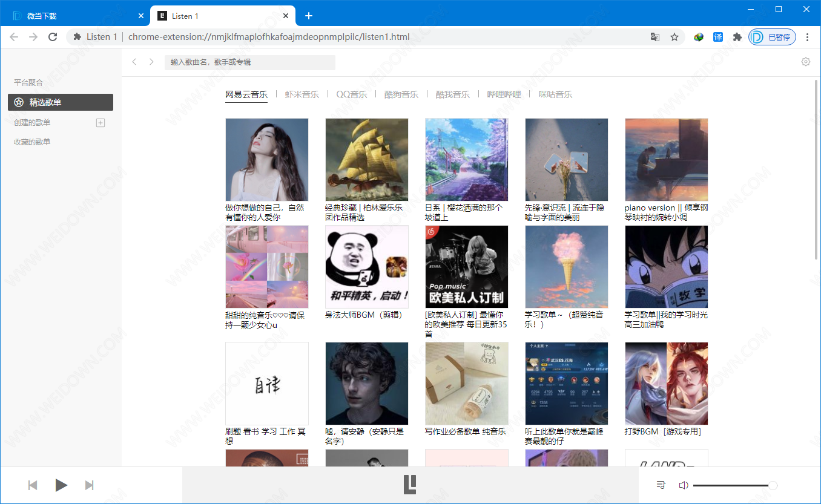Adjust the volume slider

pos(735,485)
